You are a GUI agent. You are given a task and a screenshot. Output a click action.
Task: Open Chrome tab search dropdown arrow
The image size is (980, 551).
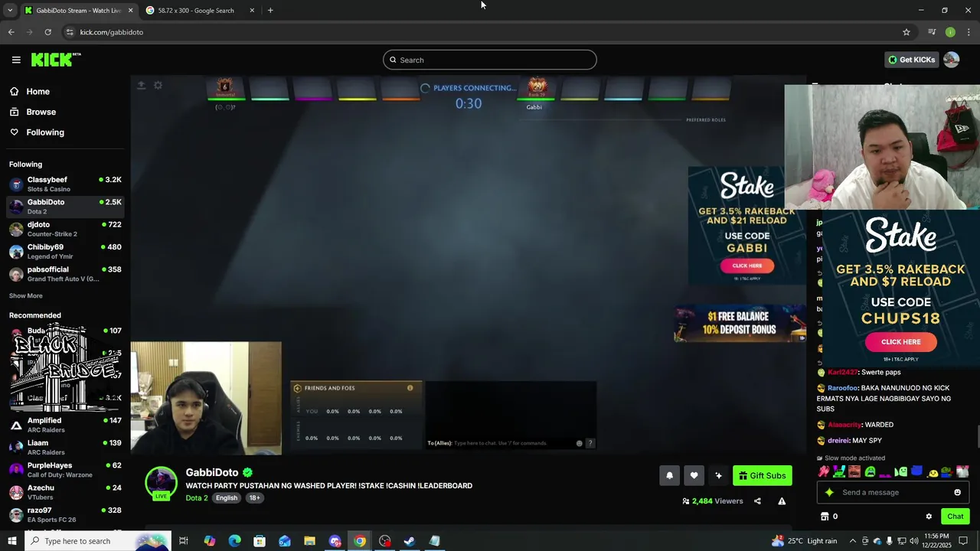point(10,10)
